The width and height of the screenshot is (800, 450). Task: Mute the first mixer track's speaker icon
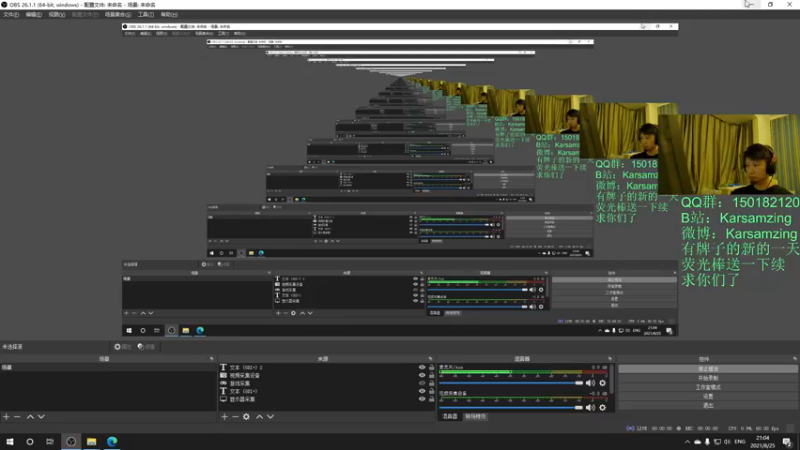pyautogui.click(x=590, y=383)
